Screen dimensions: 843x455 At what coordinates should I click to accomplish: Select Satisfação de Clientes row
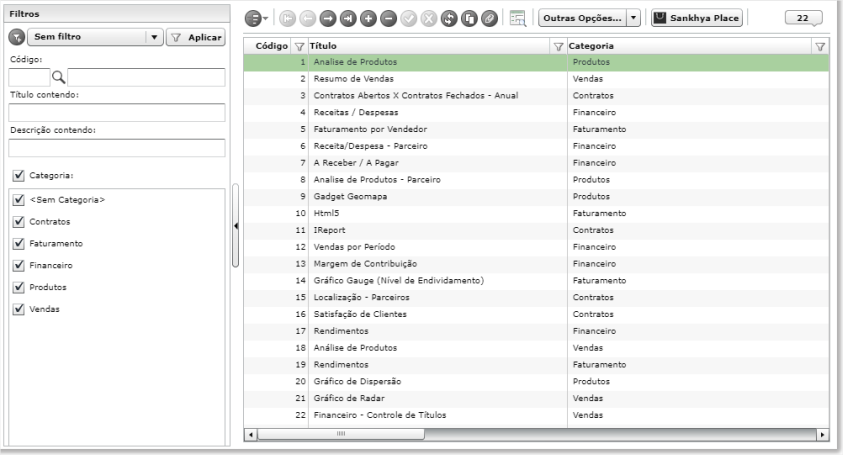536,315
